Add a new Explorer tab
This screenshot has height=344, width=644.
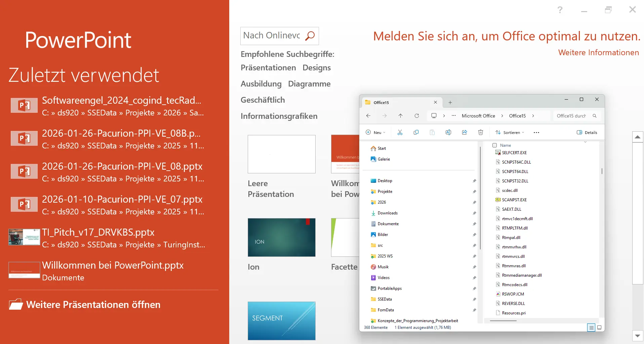click(450, 102)
